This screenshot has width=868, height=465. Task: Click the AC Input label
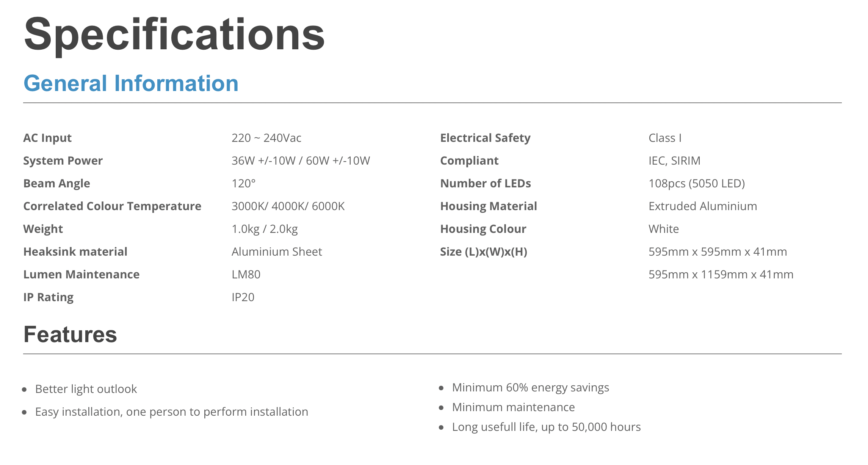coord(47,138)
